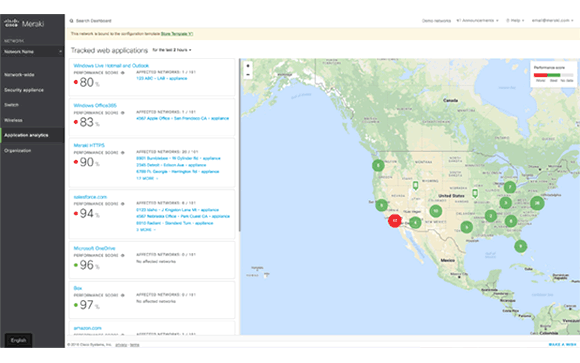Click the 'Make a wish' link
The width and height of the screenshot is (580, 363).
(562, 344)
